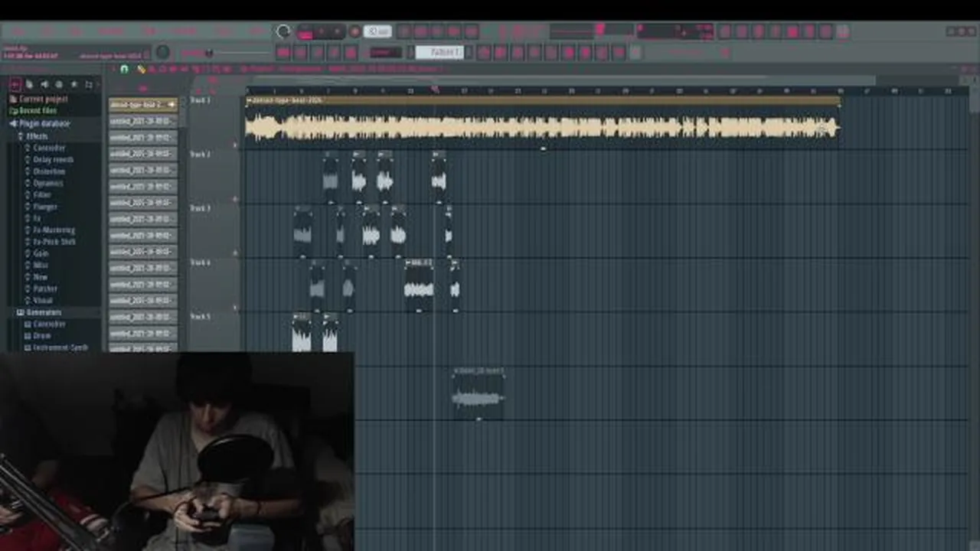The width and height of the screenshot is (980, 551).
Task: Open the OPTIONS menu
Action: 184,31
